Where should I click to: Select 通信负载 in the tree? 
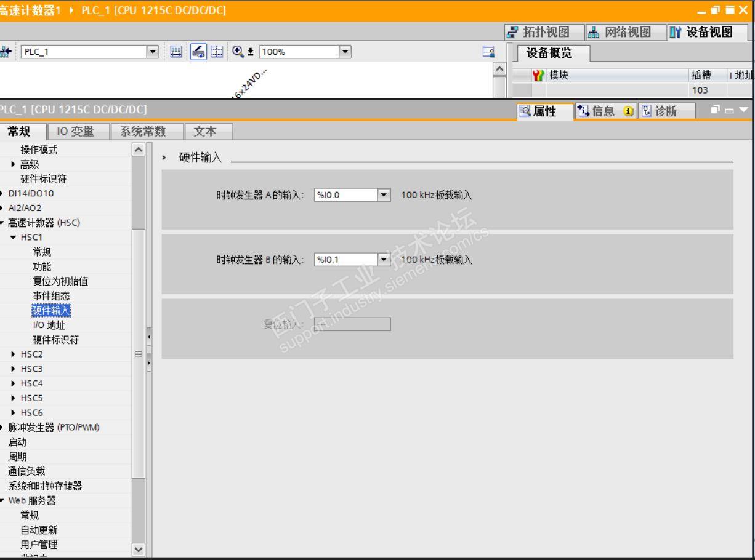point(26,471)
